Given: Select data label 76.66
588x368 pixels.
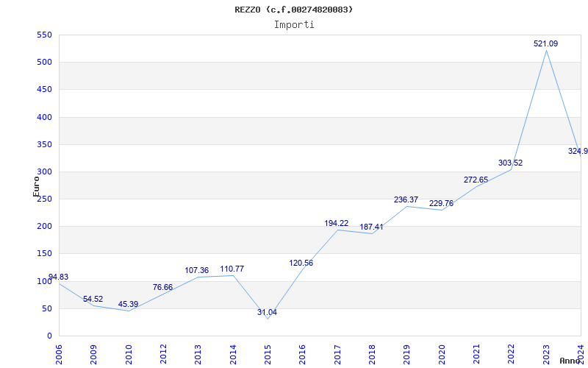Looking at the screenshot, I should point(162,287).
